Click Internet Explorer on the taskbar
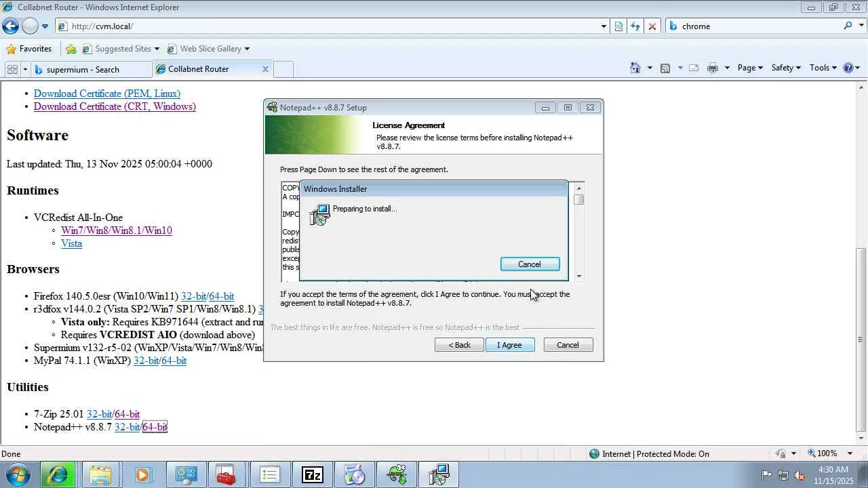Image resolution: width=868 pixels, height=488 pixels. [58, 475]
